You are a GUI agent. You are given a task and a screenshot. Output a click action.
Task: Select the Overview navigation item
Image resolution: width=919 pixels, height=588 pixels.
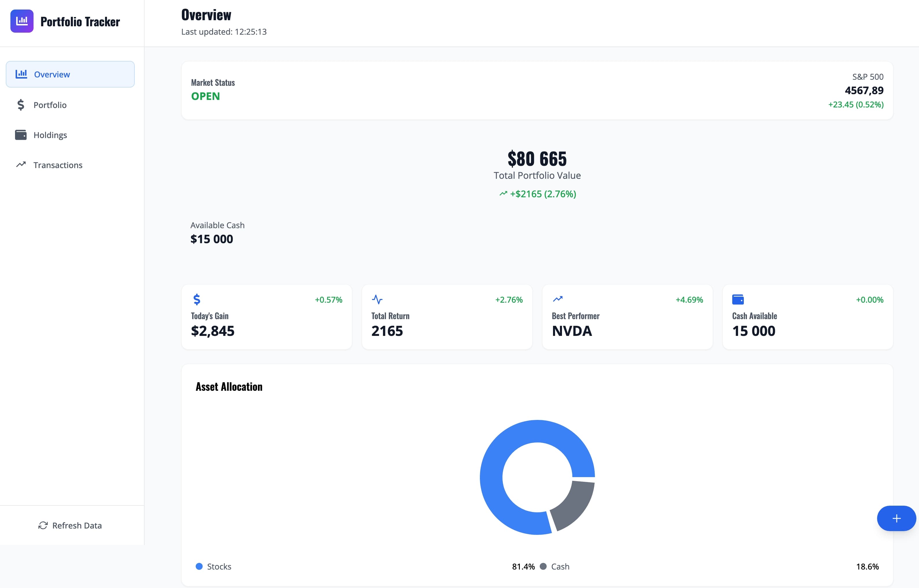(52, 74)
